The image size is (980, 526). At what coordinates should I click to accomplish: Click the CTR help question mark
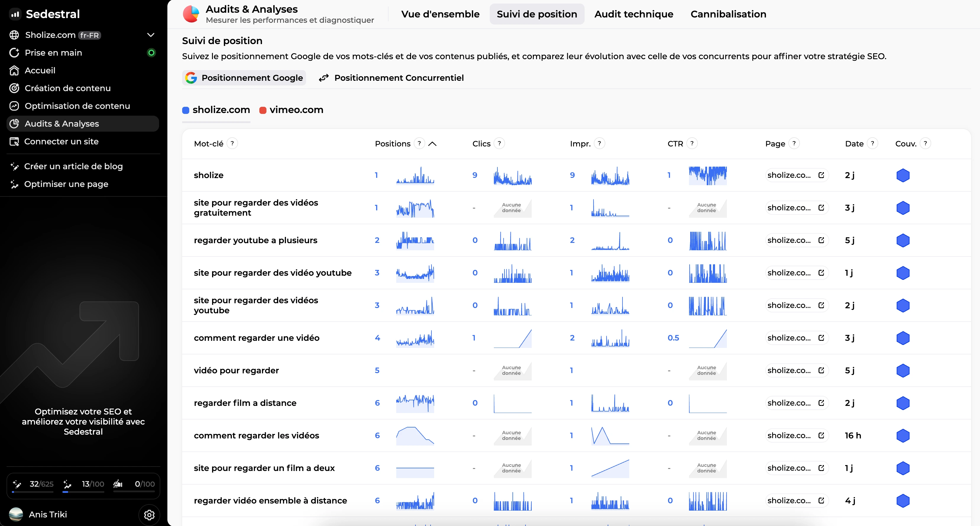pyautogui.click(x=692, y=143)
